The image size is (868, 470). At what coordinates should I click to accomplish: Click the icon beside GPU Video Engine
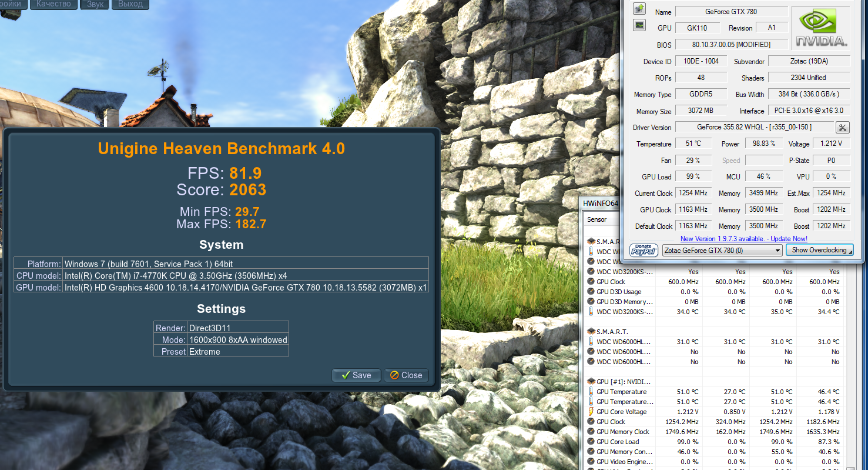(591, 462)
